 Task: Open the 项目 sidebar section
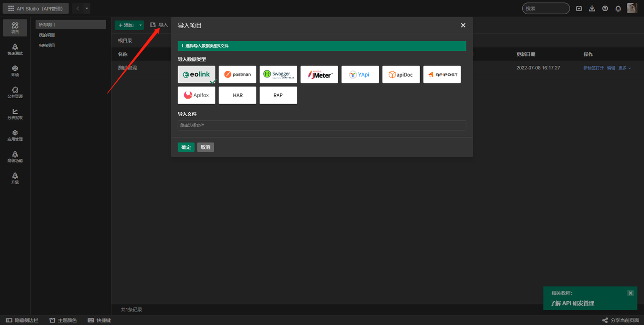(x=15, y=28)
